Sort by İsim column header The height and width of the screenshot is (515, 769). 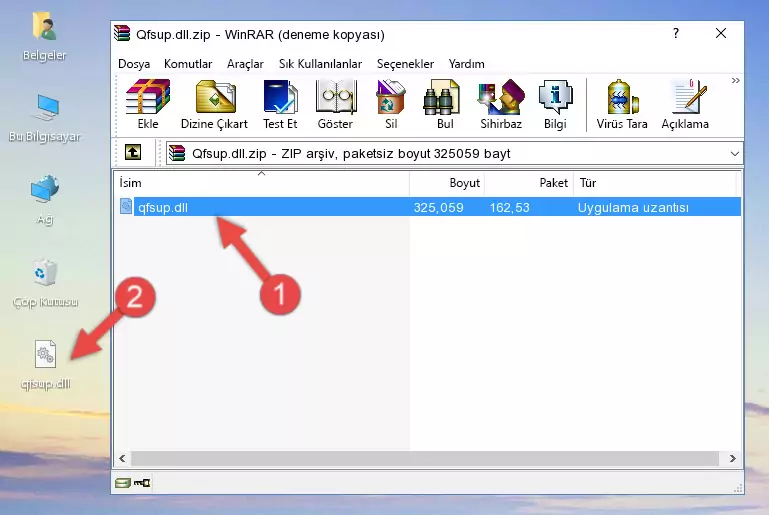pos(262,183)
